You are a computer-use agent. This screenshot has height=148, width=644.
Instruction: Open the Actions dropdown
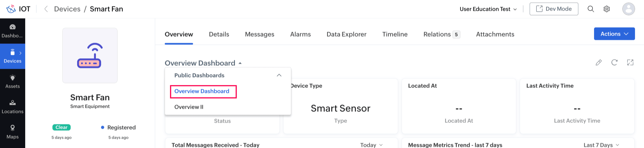point(614,34)
